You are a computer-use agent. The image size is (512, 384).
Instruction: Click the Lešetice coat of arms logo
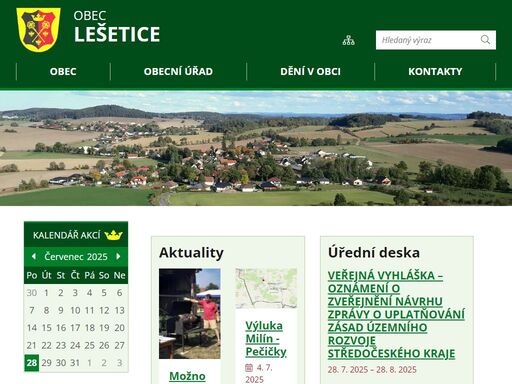38,29
